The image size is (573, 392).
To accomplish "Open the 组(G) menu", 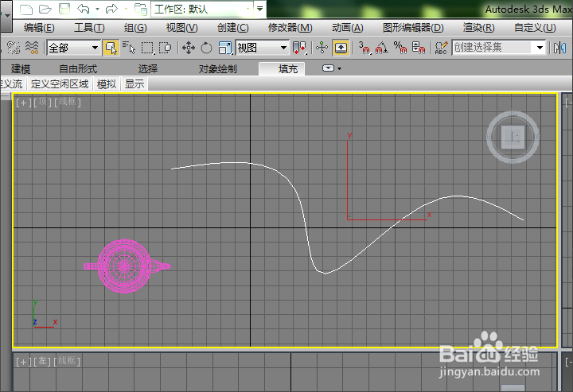I will [x=135, y=28].
